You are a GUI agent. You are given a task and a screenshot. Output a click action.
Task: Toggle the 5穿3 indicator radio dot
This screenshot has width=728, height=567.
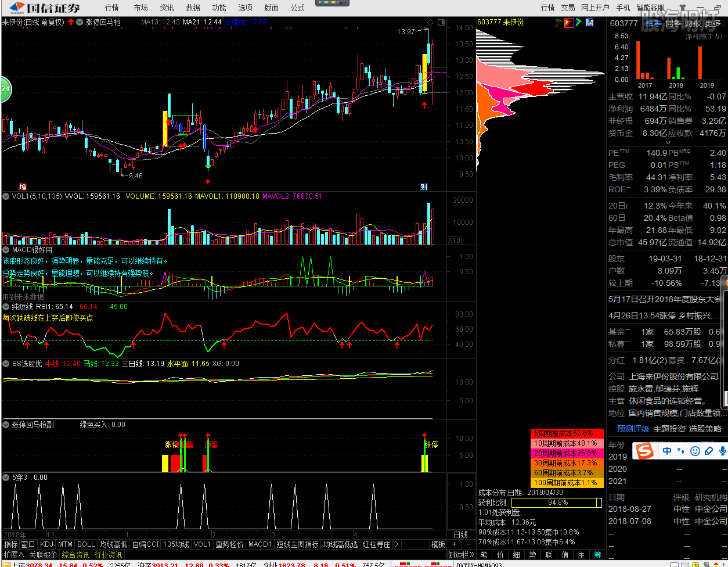(x=6, y=478)
